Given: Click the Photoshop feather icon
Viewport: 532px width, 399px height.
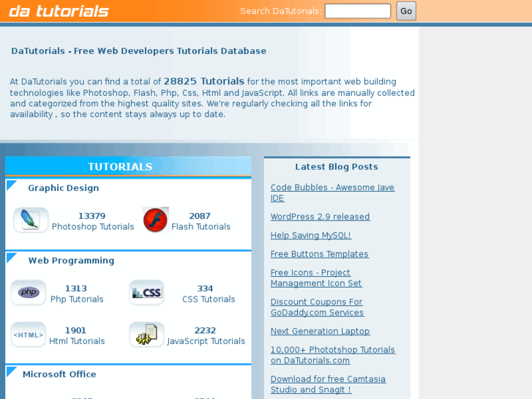Looking at the screenshot, I should [x=31, y=220].
